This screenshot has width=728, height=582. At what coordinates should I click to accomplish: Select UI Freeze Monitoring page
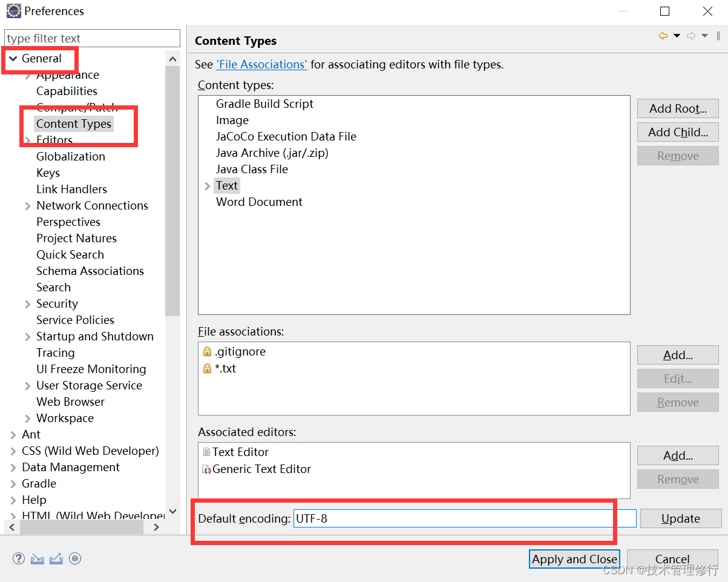[91, 369]
